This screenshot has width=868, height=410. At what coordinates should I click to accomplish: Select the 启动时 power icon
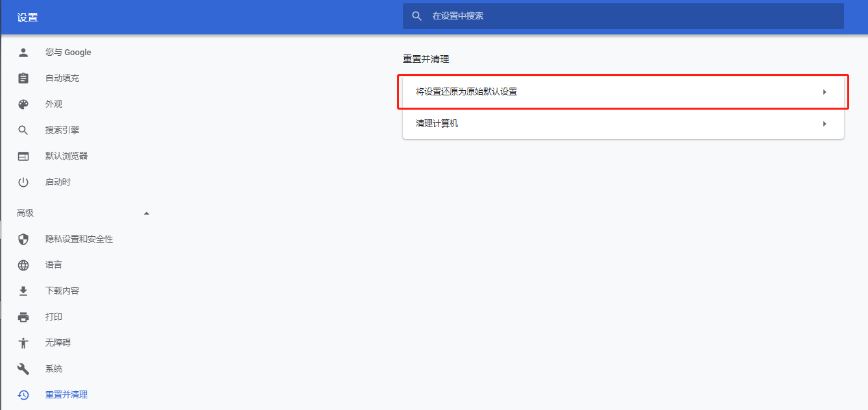coord(23,182)
